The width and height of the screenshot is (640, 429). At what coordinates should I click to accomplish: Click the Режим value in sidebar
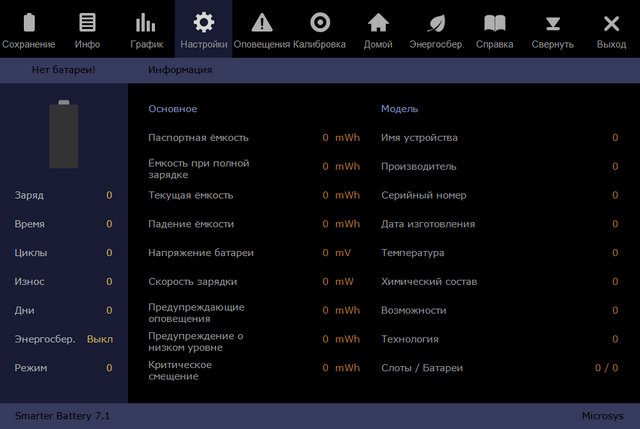(x=109, y=368)
